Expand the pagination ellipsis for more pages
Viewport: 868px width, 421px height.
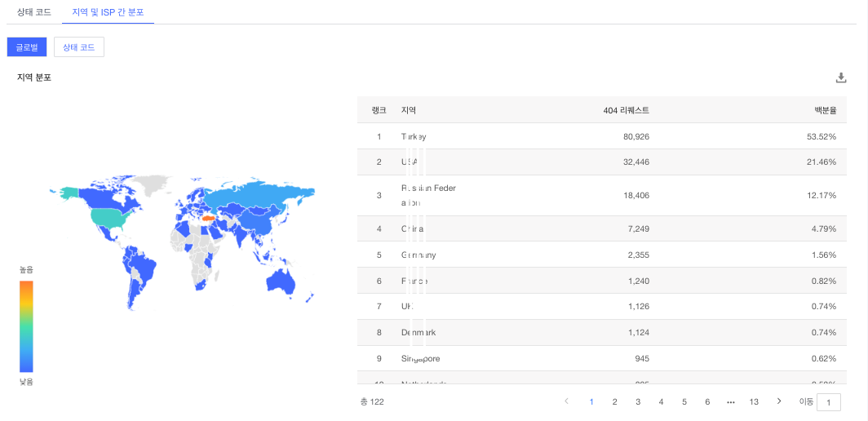731,402
